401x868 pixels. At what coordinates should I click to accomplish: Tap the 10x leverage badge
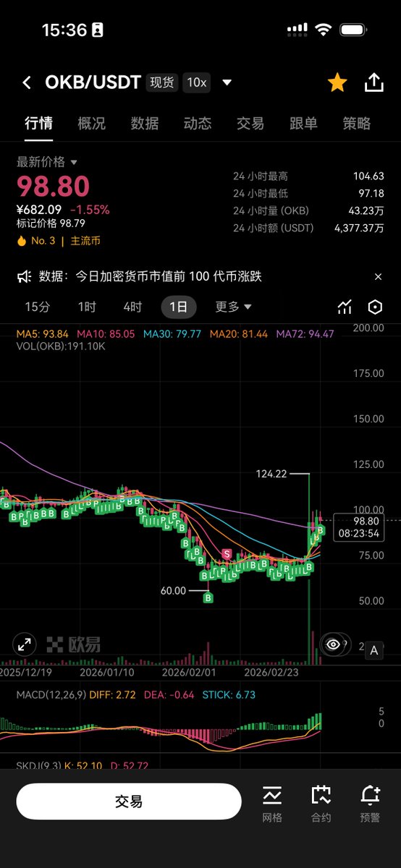[x=196, y=82]
